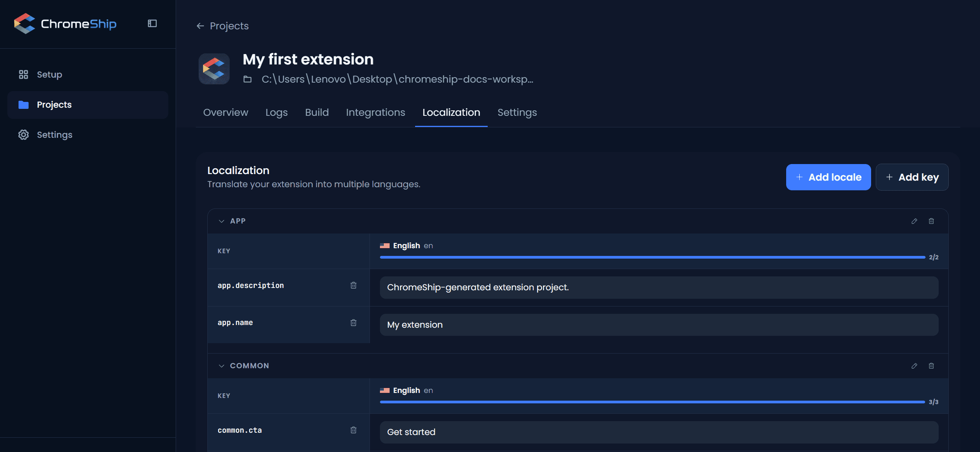Click the ChromeShip logo
Screen dimensions: 980x452
click(x=65, y=24)
